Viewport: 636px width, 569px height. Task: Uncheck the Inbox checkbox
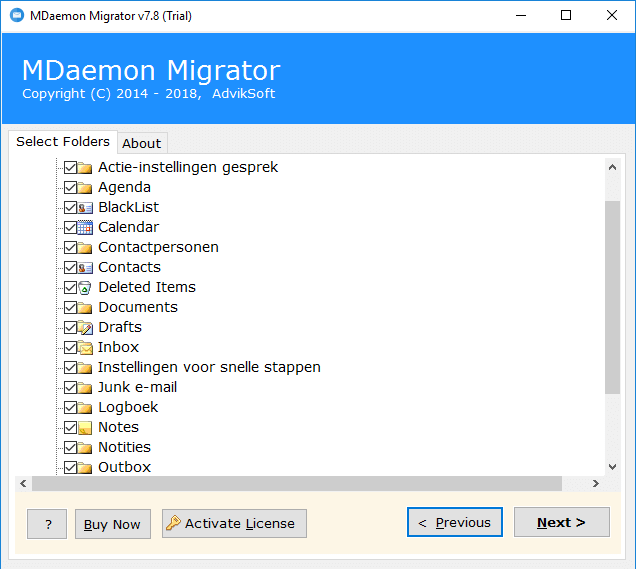tap(71, 348)
